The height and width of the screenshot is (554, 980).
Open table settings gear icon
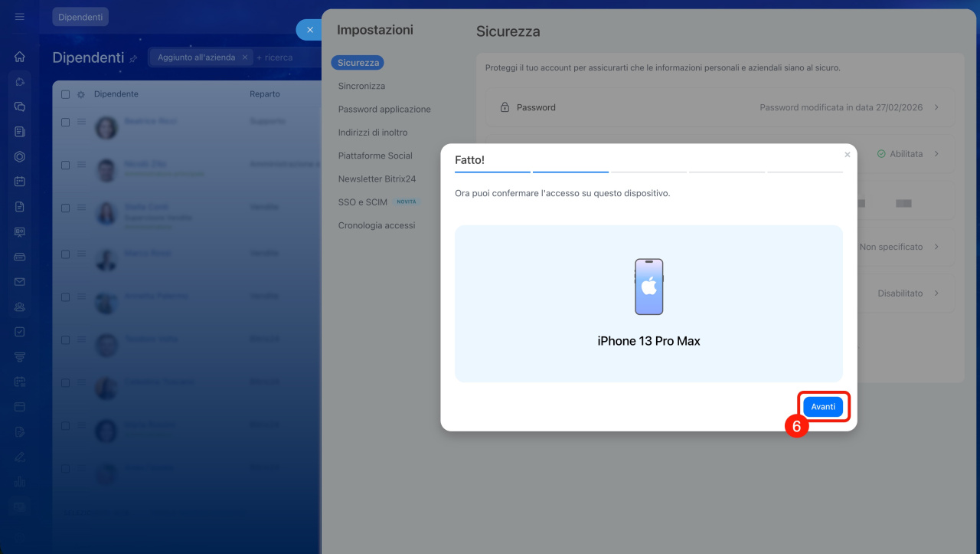click(81, 94)
